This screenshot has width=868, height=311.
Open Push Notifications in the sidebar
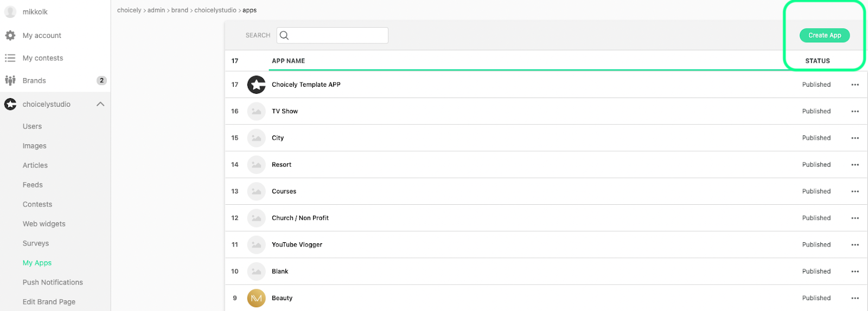click(x=53, y=282)
